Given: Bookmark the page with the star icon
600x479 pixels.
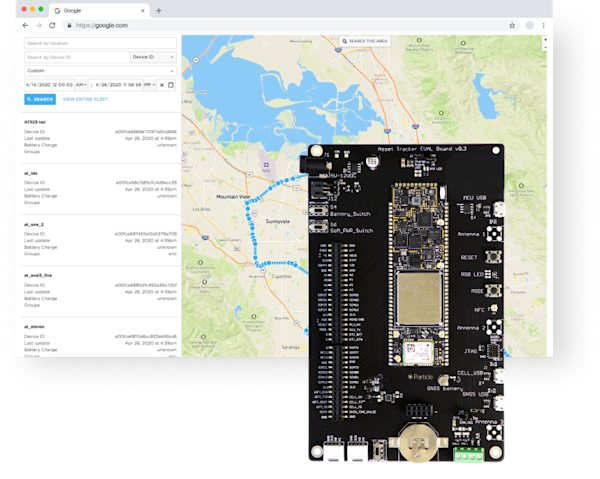Looking at the screenshot, I should click(512, 26).
